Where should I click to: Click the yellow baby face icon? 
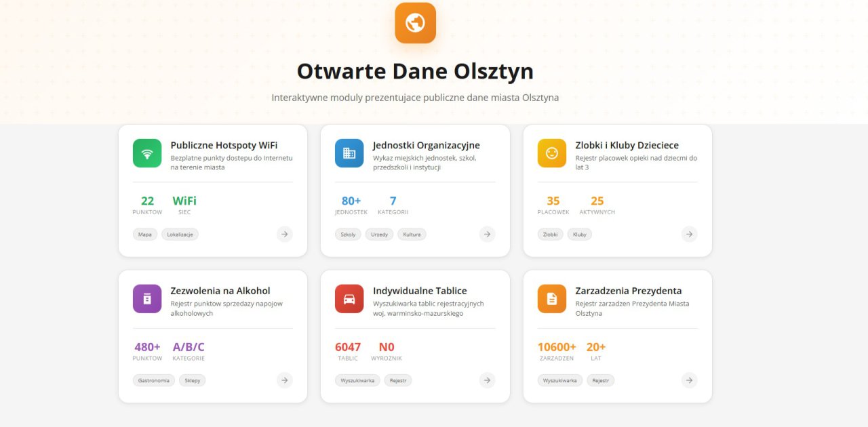tap(551, 153)
